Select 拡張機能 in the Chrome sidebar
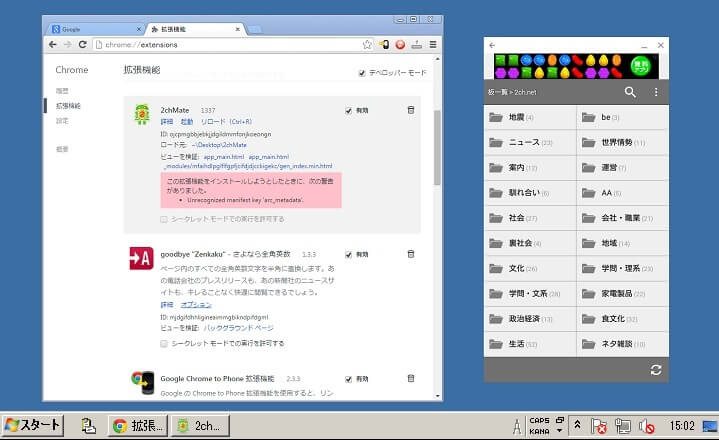The width and height of the screenshot is (719, 440). (x=68, y=105)
